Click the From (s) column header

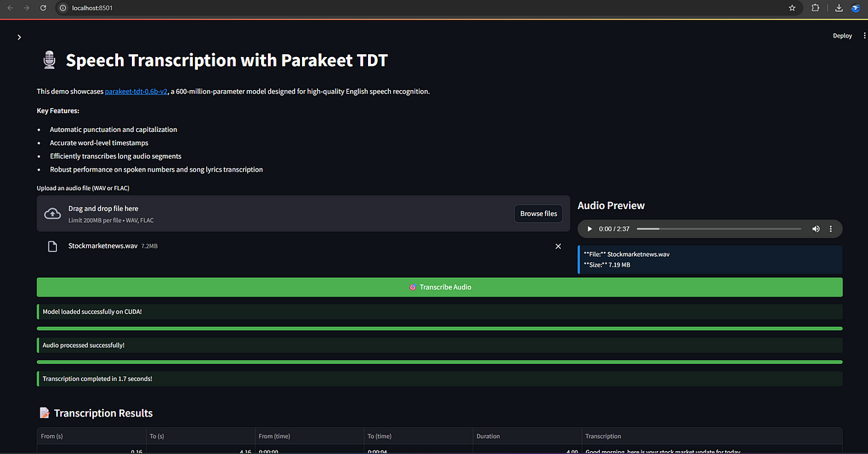[x=92, y=436]
